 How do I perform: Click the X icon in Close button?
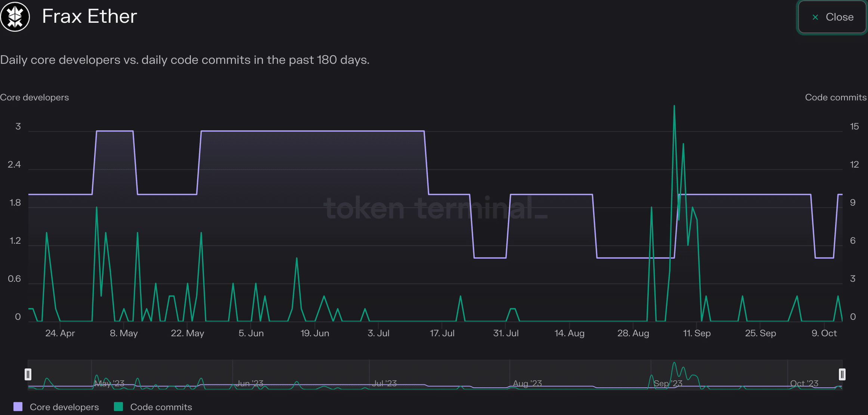pyautogui.click(x=815, y=17)
